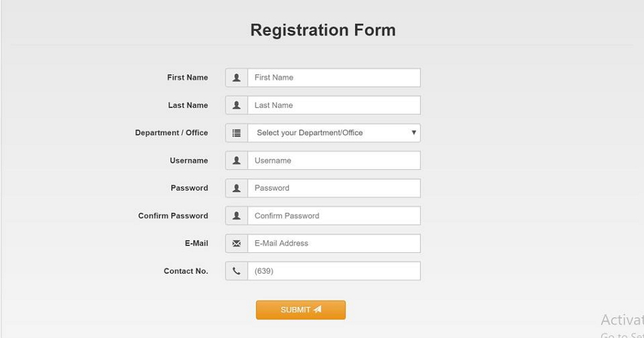Click the person icon beside Username
This screenshot has height=338, width=644.
236,161
